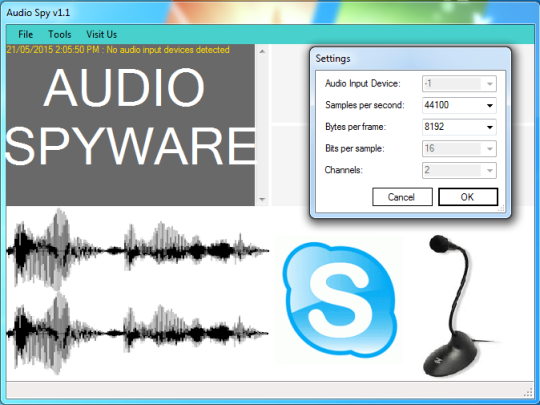Click the AUDIO SPYWARE banner text
540x405 pixels.
(x=131, y=117)
